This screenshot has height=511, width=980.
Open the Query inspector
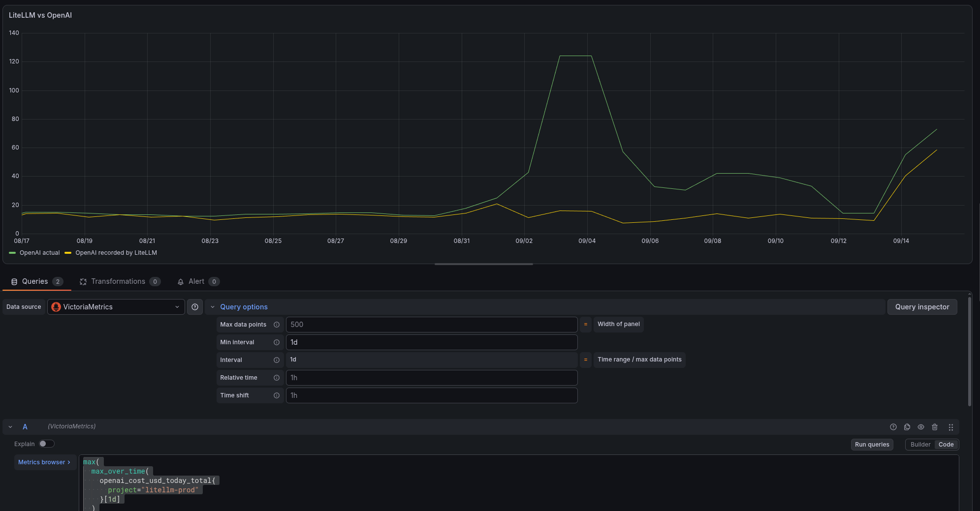pos(922,307)
